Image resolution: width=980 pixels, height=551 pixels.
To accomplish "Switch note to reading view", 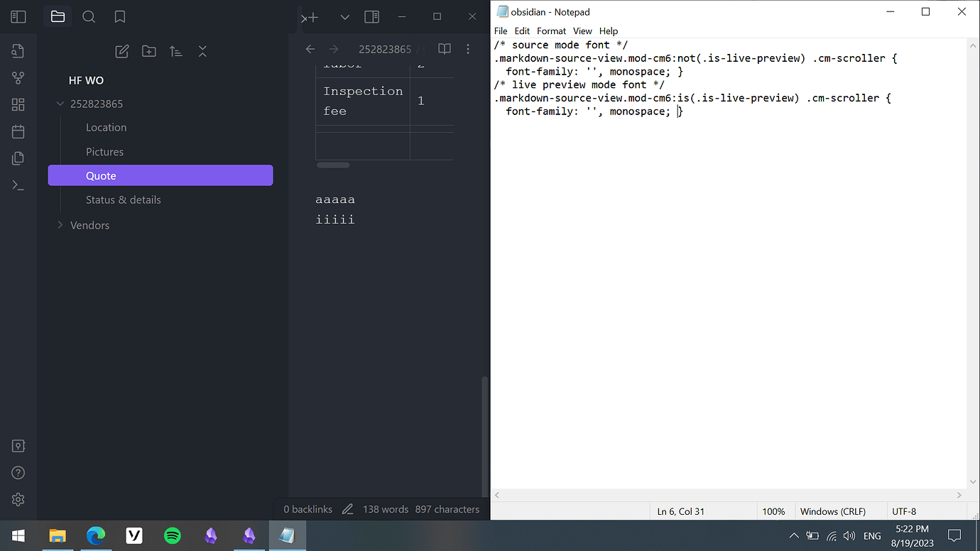I will (x=445, y=49).
